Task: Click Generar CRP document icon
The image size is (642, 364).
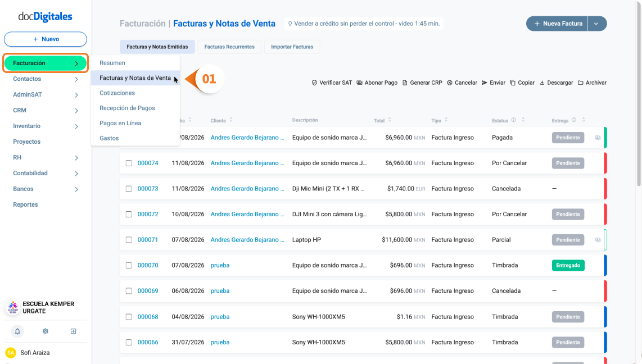Action: 405,83
